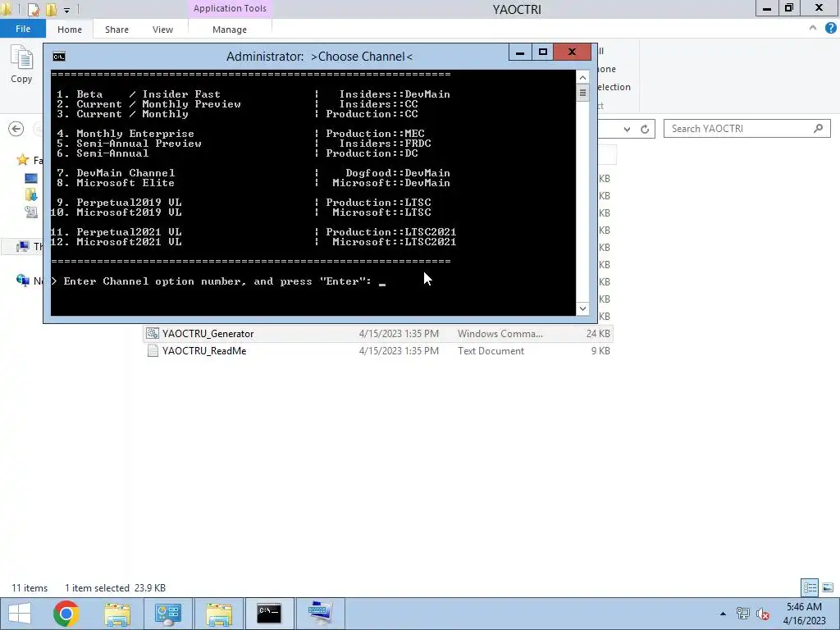Open the keyboard computer taskbar app
The image size is (840, 630).
(321, 614)
